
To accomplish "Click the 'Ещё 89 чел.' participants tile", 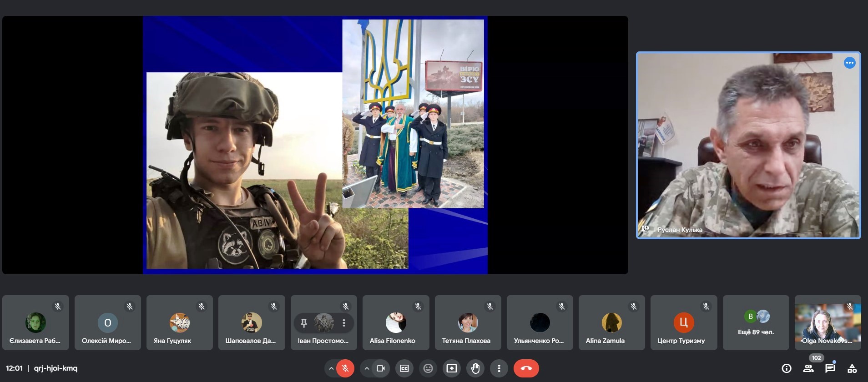I will click(756, 322).
